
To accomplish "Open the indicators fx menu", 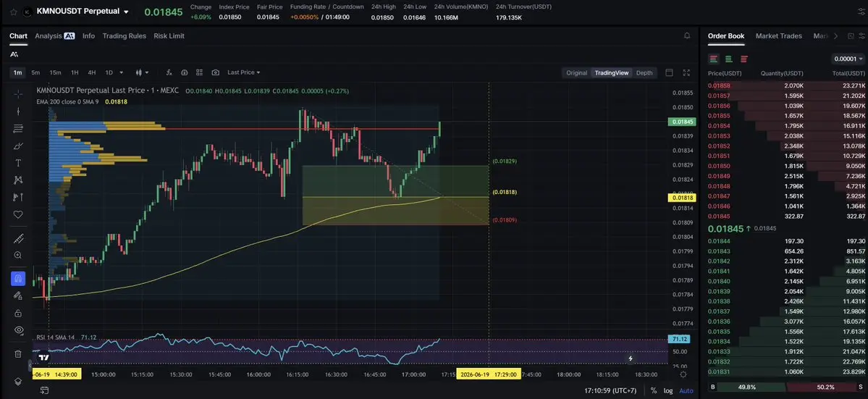I will (169, 72).
